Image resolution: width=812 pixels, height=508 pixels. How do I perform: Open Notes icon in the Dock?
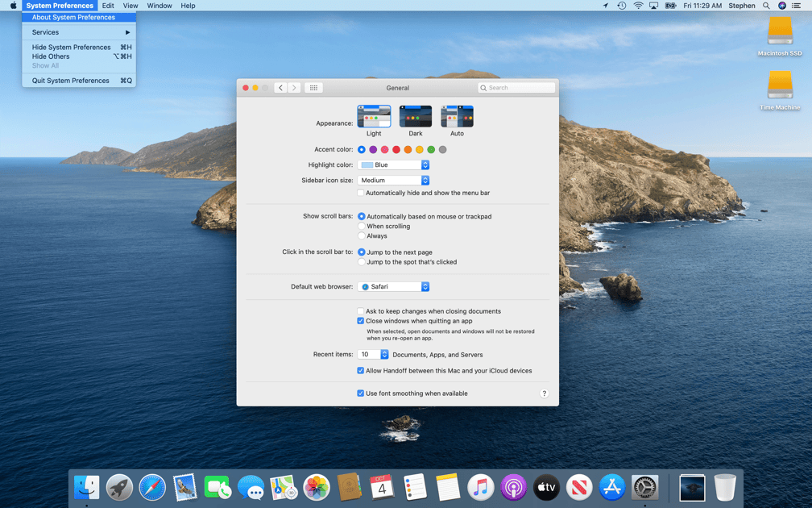pyautogui.click(x=448, y=487)
